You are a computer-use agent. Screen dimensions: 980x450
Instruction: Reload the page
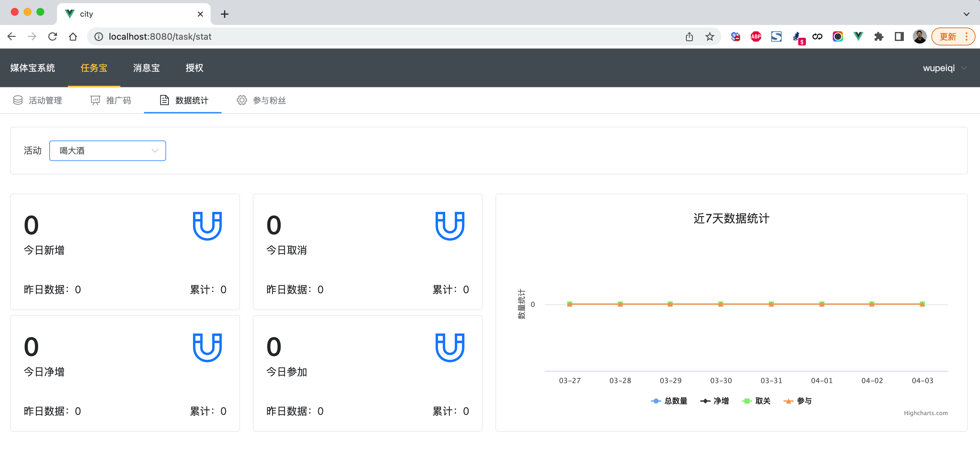click(52, 36)
